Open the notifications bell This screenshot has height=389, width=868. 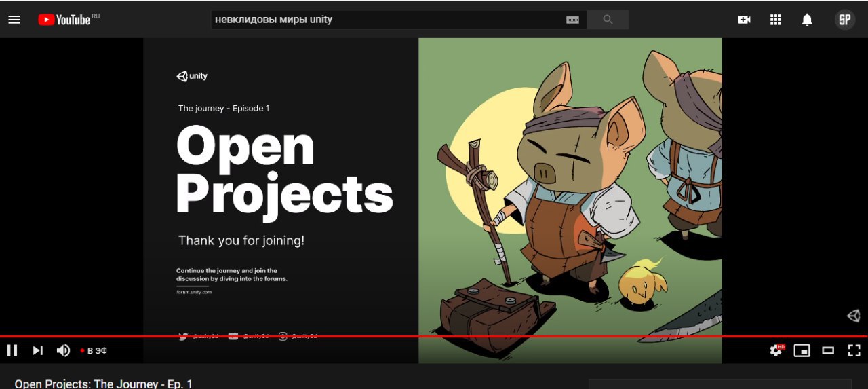(807, 20)
